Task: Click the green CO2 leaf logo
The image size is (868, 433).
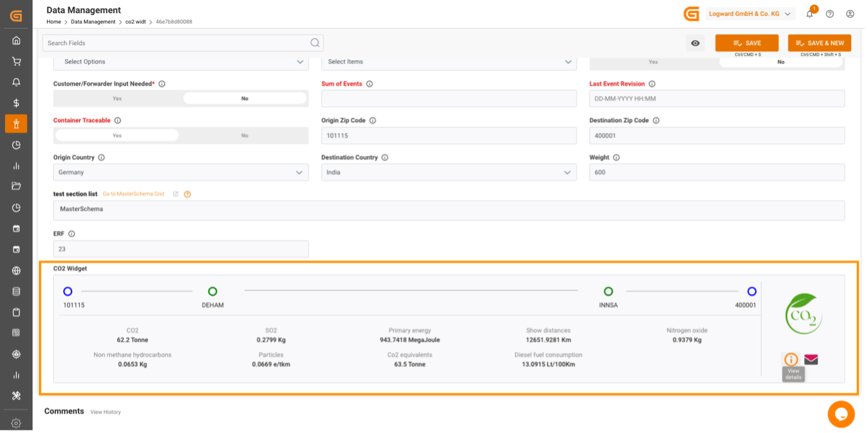Action: (x=803, y=314)
